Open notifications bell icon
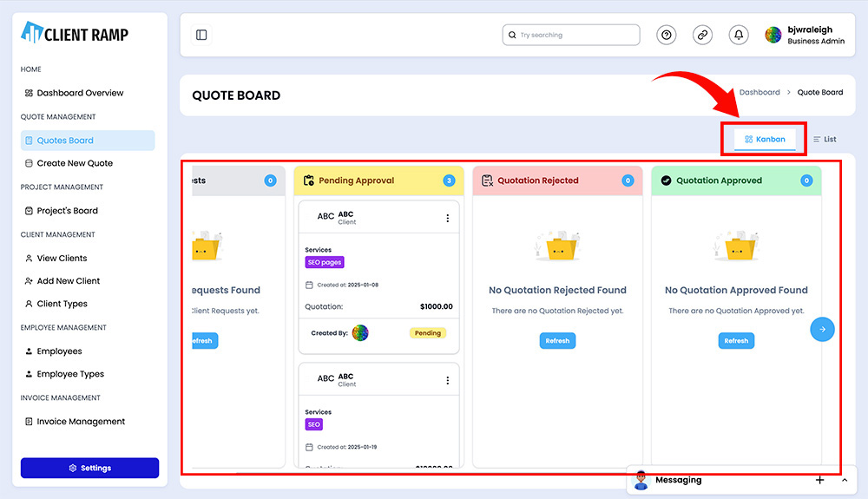This screenshot has height=499, width=868. [739, 35]
